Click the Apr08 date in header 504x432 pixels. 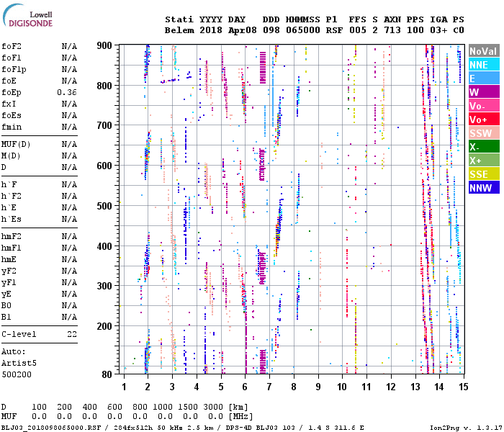click(243, 30)
